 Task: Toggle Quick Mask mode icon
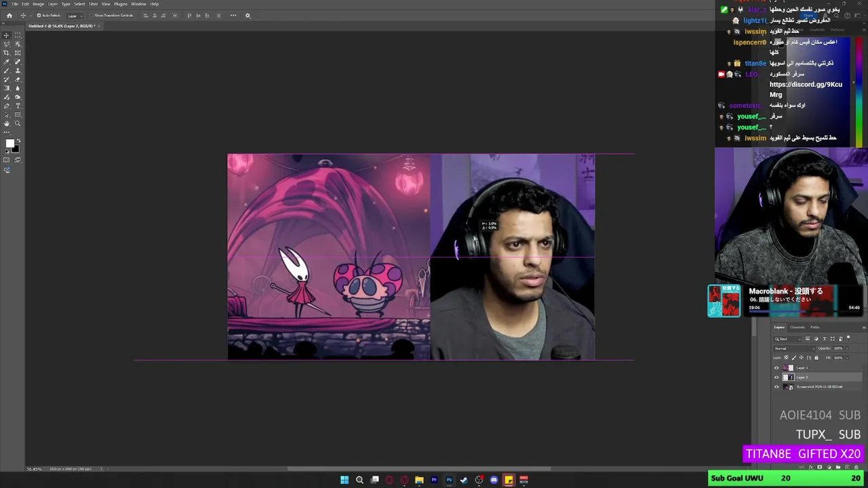point(7,160)
